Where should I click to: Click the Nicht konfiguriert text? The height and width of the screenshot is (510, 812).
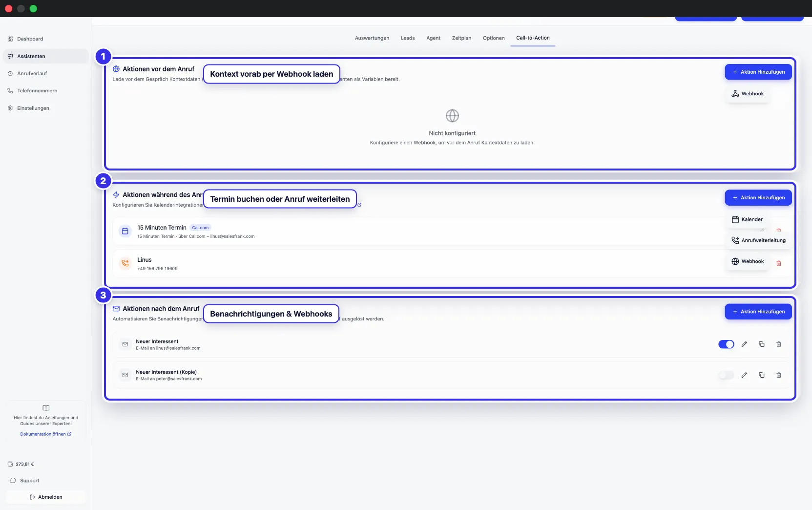(452, 133)
